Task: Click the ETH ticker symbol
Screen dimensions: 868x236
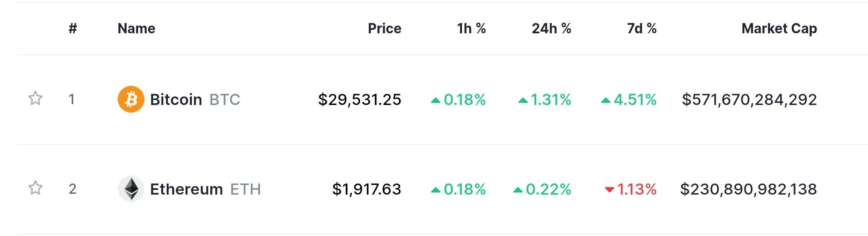Action: [x=246, y=189]
